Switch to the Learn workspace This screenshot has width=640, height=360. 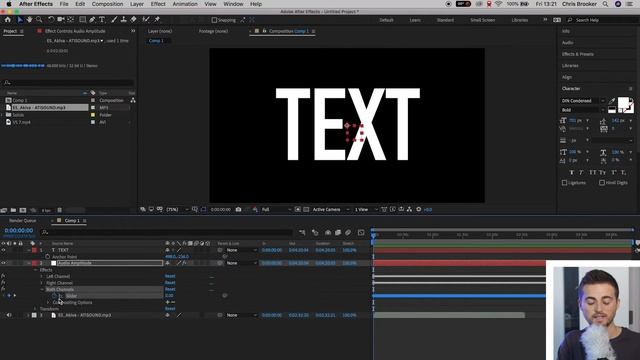point(415,20)
